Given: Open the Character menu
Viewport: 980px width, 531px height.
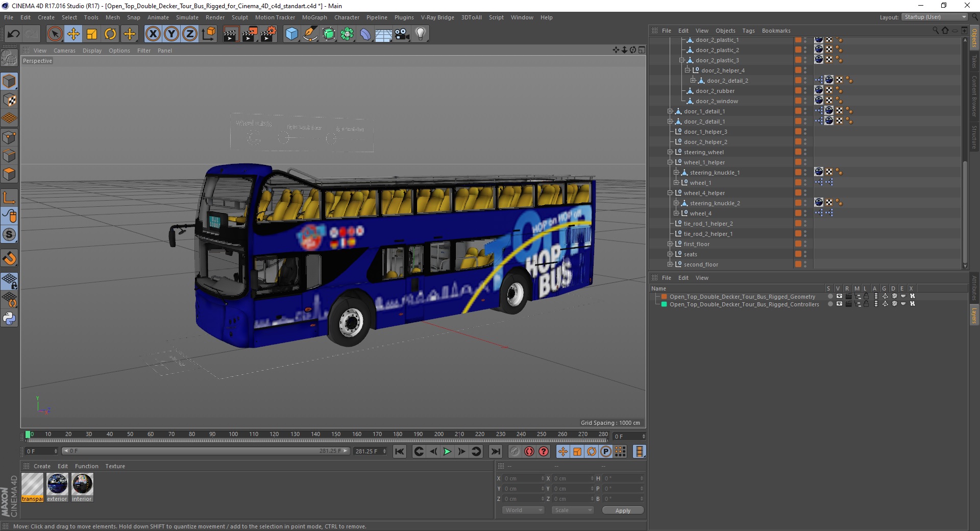Looking at the screenshot, I should (x=347, y=17).
